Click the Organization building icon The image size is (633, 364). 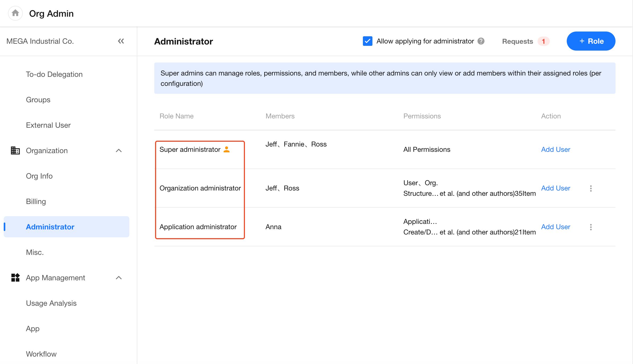click(x=15, y=150)
